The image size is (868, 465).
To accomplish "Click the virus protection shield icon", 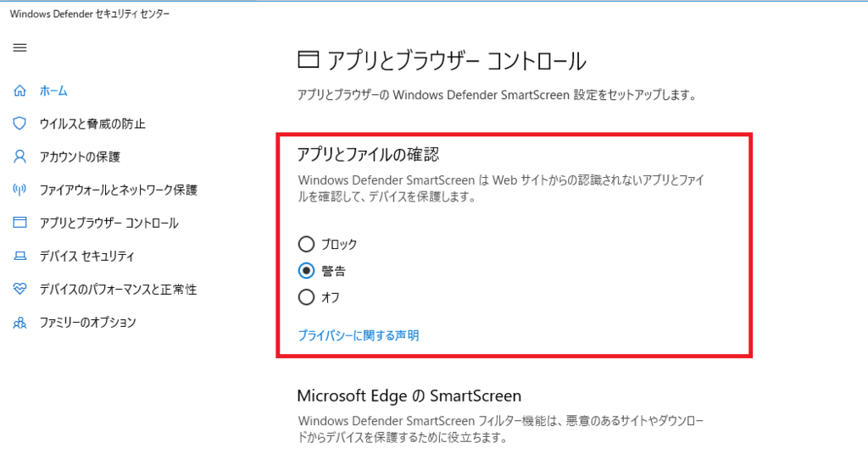I will (x=20, y=124).
